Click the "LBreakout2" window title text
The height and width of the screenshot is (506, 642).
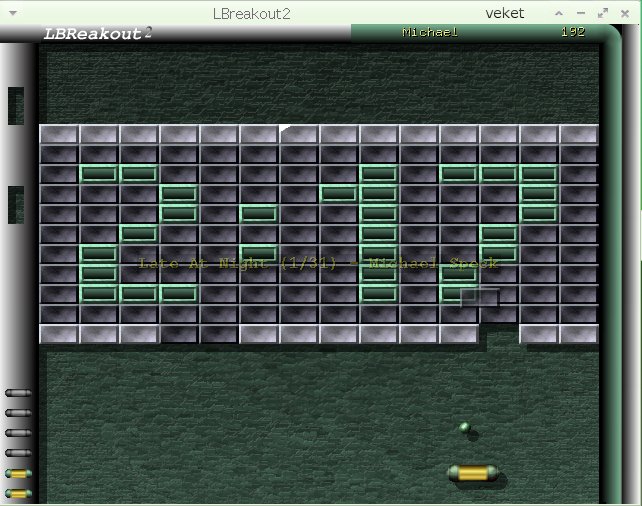(251, 14)
